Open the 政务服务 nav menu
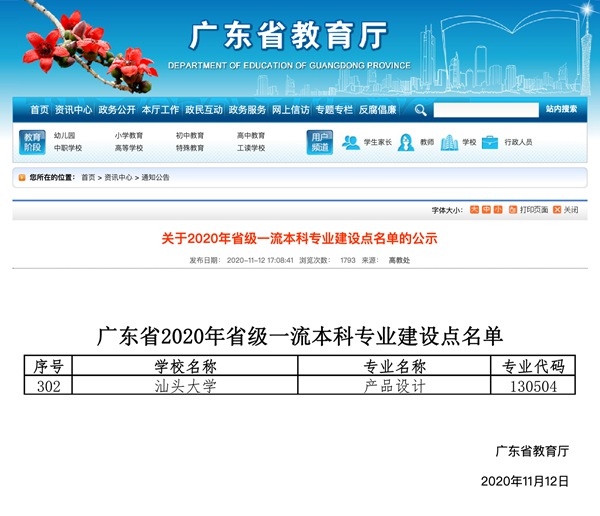The image size is (600, 516). pos(247,110)
